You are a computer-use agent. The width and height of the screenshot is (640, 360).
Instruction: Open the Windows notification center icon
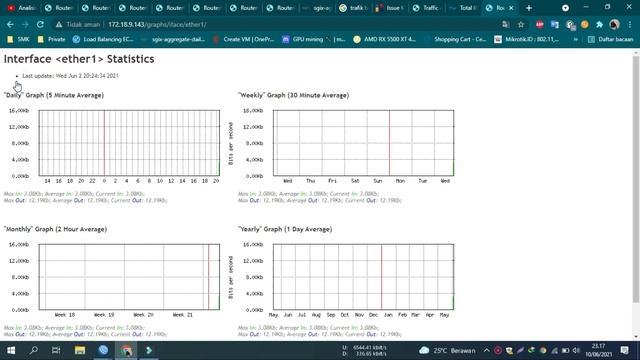pyautogui.click(x=624, y=350)
